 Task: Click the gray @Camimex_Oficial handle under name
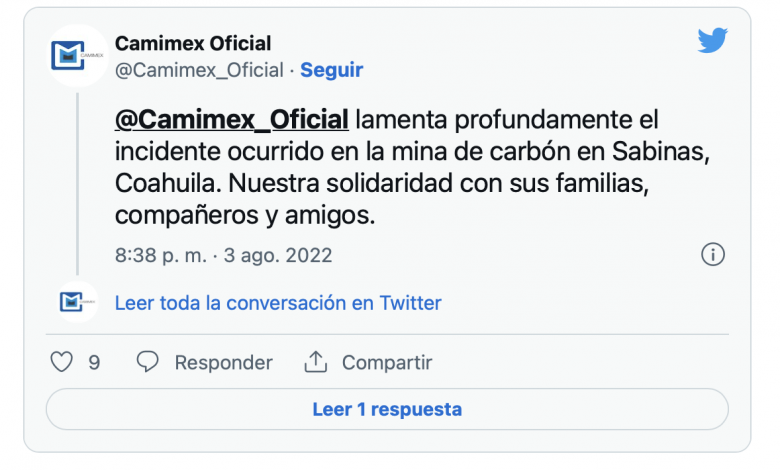(x=200, y=70)
